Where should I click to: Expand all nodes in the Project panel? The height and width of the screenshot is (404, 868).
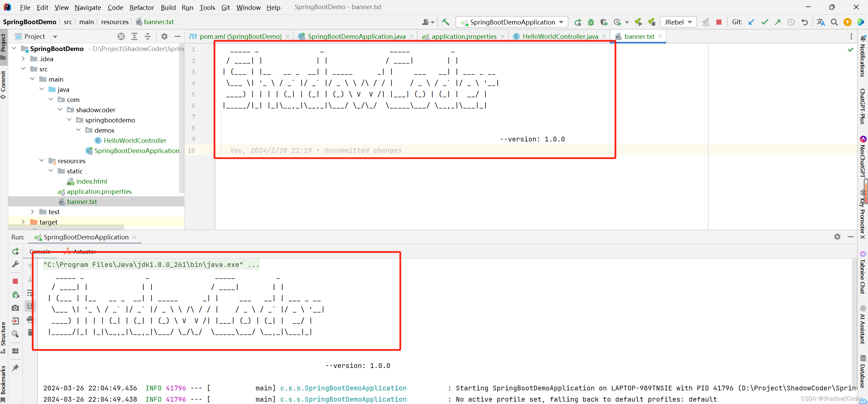(134, 36)
